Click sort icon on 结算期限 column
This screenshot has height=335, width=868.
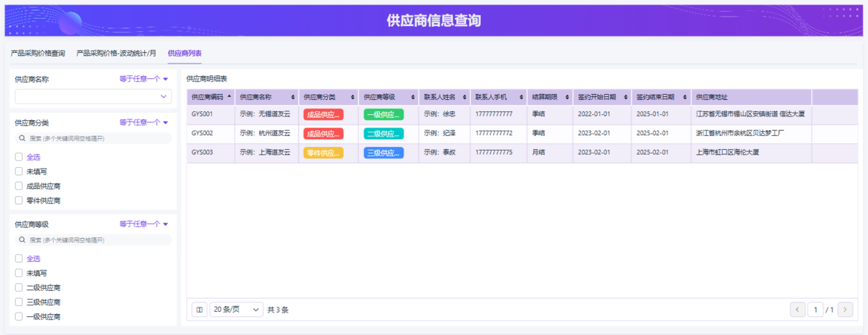point(566,97)
